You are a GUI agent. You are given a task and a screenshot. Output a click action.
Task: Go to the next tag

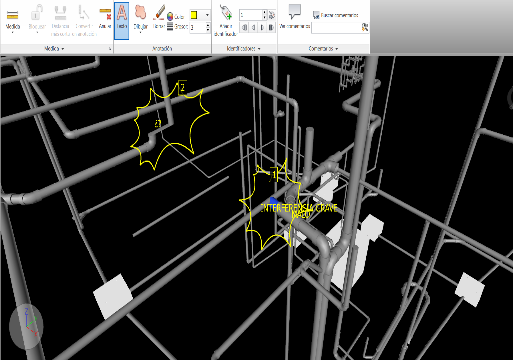click(262, 27)
